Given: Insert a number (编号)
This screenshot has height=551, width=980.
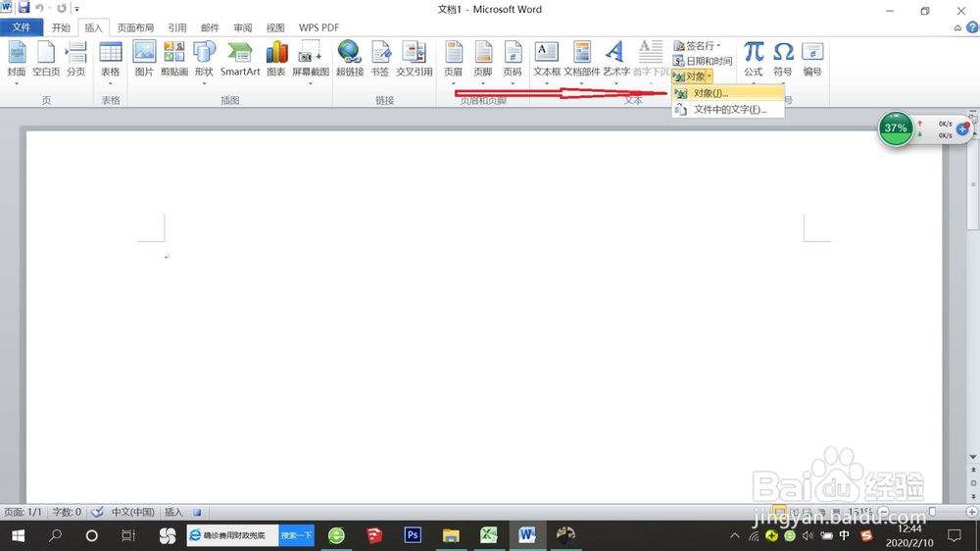Looking at the screenshot, I should tap(812, 60).
